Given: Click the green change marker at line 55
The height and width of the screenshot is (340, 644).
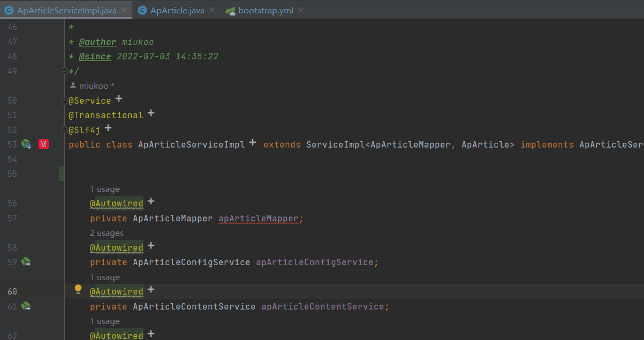Looking at the screenshot, I should click(x=62, y=174).
